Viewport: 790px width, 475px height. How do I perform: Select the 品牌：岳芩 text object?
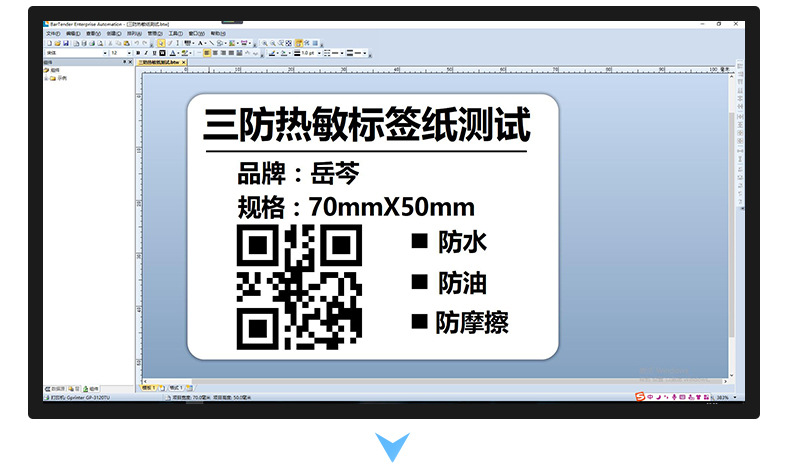point(299,173)
